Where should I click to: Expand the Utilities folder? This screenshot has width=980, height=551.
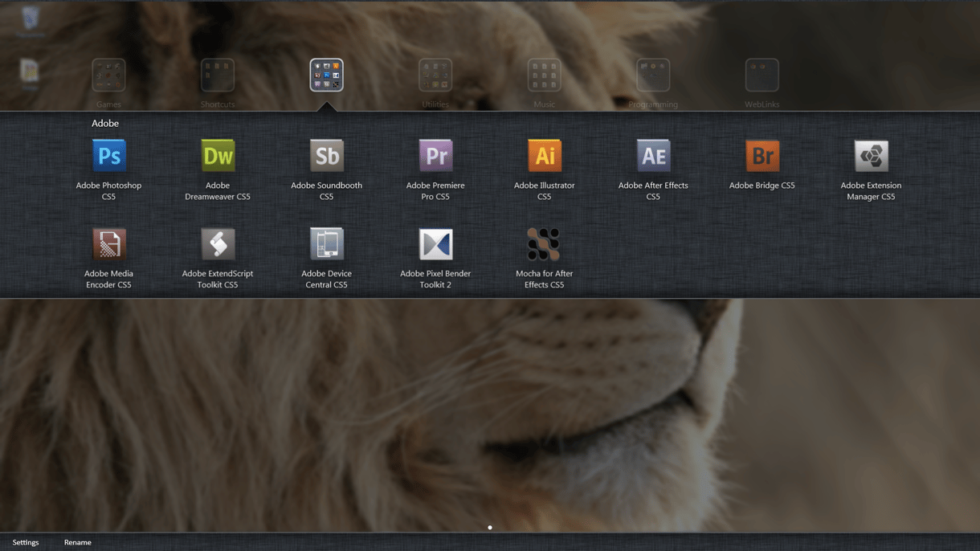[x=435, y=75]
